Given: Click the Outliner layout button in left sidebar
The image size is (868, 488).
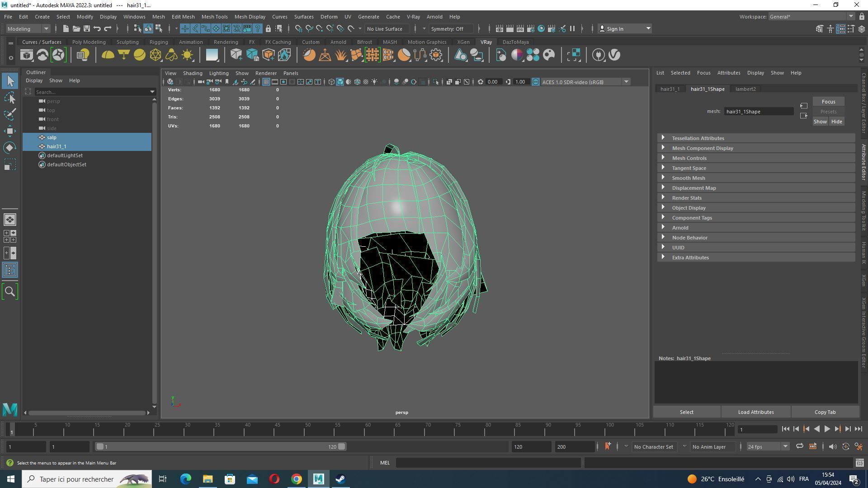Looking at the screenshot, I should (x=10, y=270).
